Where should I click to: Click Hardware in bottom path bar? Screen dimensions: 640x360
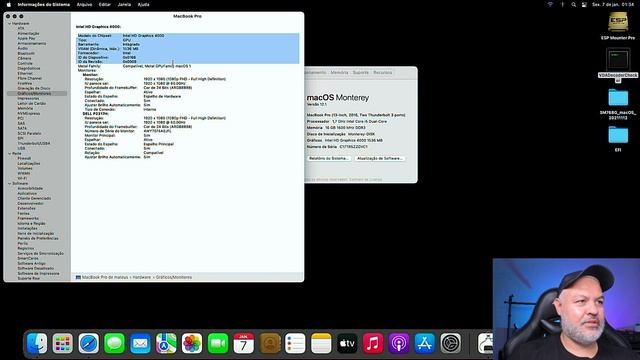[x=142, y=277]
